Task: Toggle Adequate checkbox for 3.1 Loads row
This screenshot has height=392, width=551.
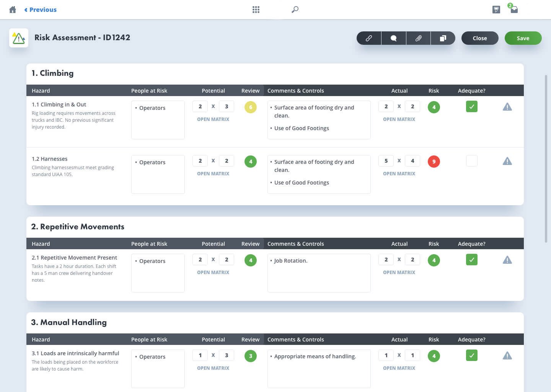Action: (472, 355)
